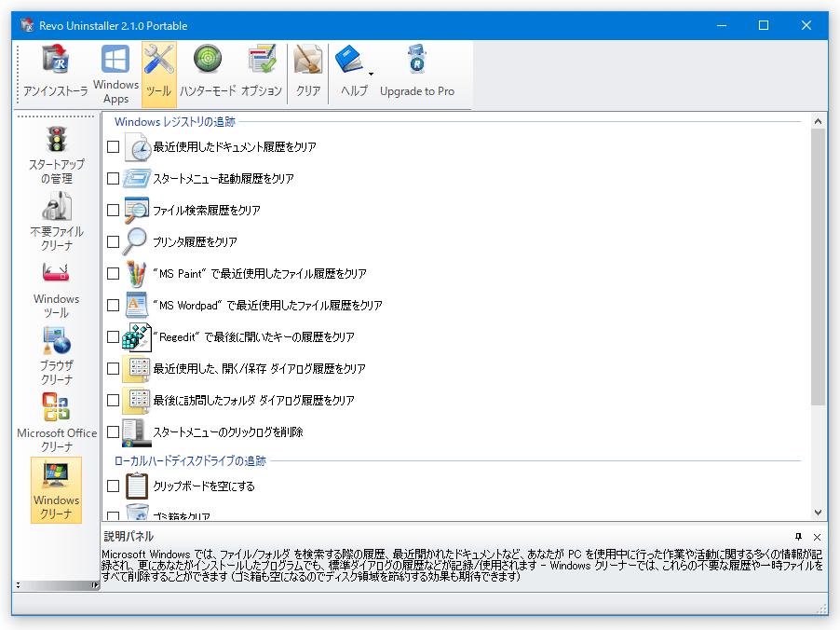Screen dimensions: 840x630
Task: Check クリップボードを空にする checkbox
Action: point(113,486)
